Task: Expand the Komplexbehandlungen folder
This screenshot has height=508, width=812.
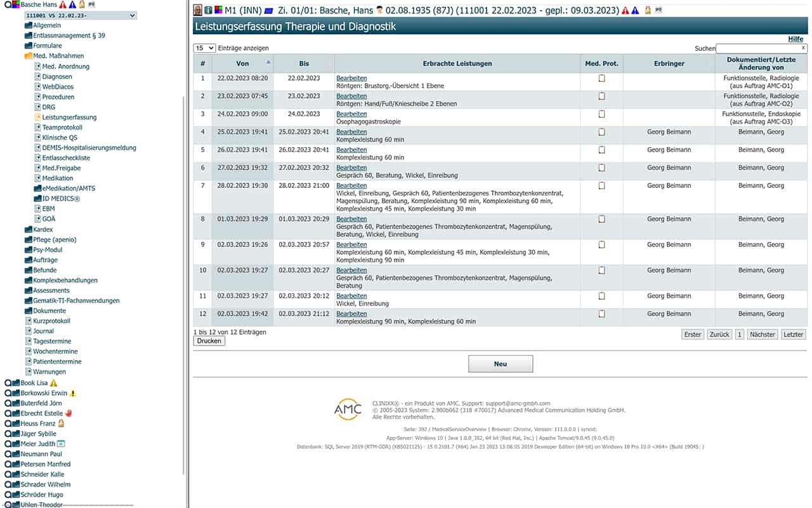Action: click(x=29, y=280)
